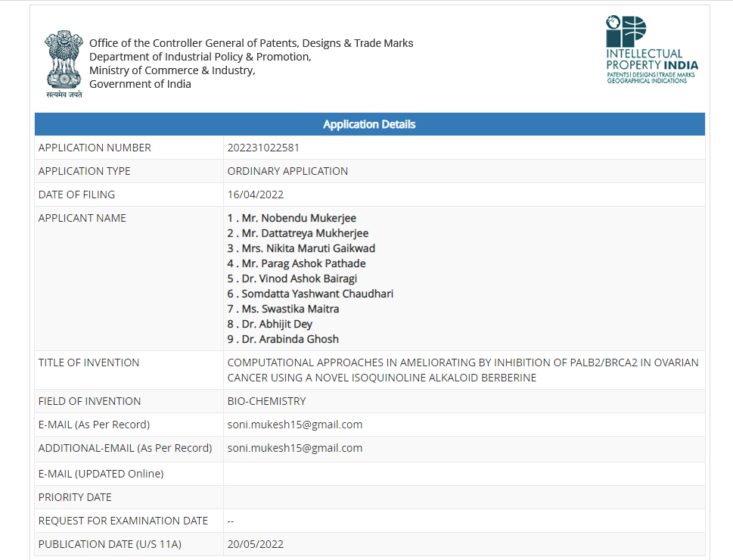
Task: Click Office of the Controller General heading
Action: coord(251,43)
